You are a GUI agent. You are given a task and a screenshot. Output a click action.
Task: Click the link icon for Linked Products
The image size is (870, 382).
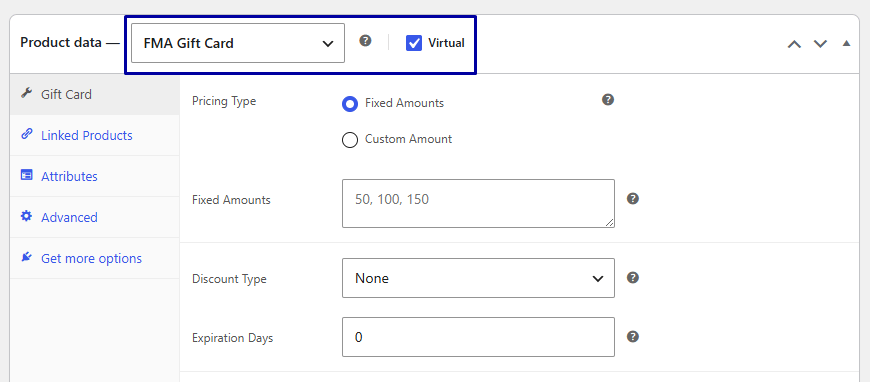[x=26, y=134]
